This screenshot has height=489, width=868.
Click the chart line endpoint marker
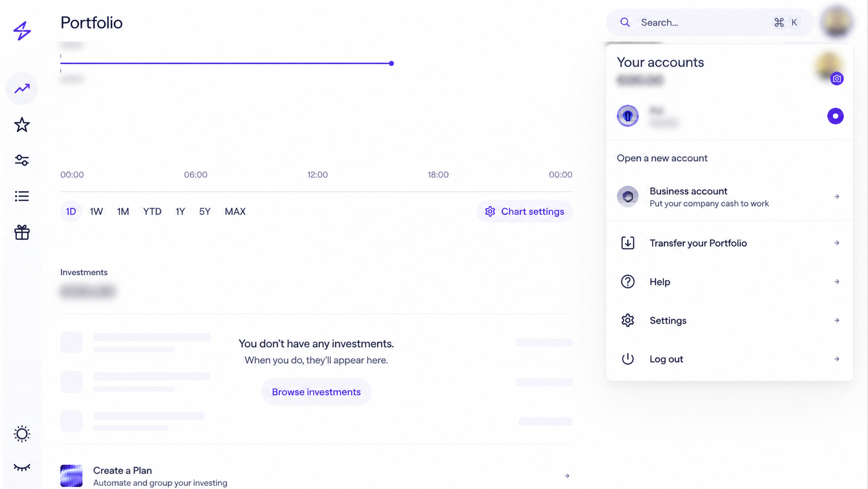tap(391, 63)
